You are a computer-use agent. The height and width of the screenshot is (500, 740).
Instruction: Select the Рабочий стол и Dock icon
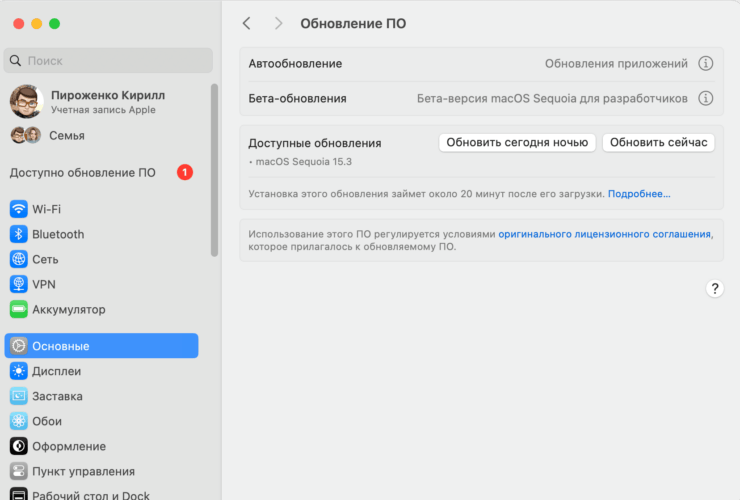pyautogui.click(x=18, y=494)
